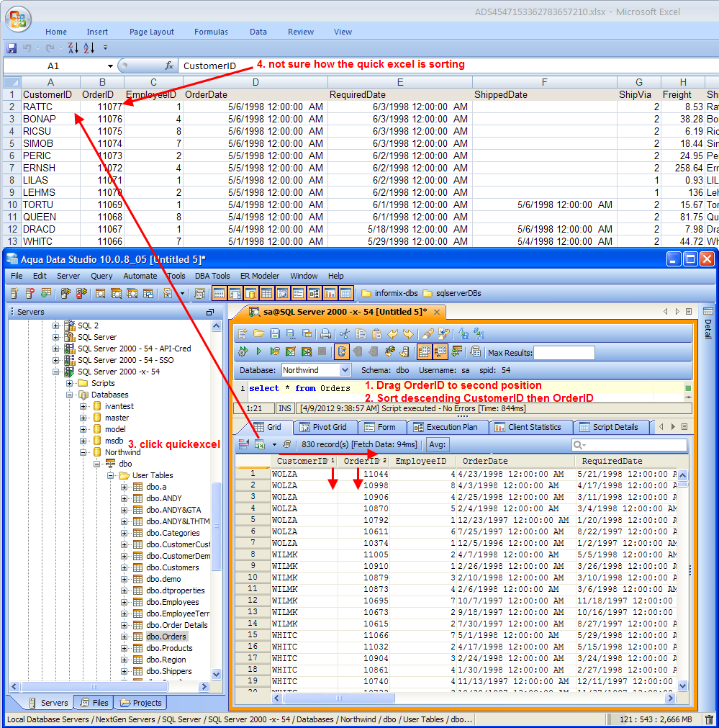Collapse the User Tables folder

point(110,475)
